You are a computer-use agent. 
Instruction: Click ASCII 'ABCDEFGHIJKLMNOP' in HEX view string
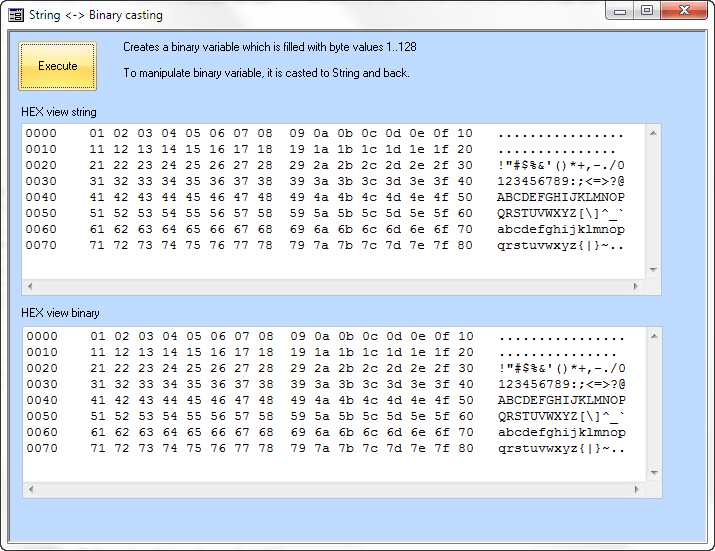point(561,197)
